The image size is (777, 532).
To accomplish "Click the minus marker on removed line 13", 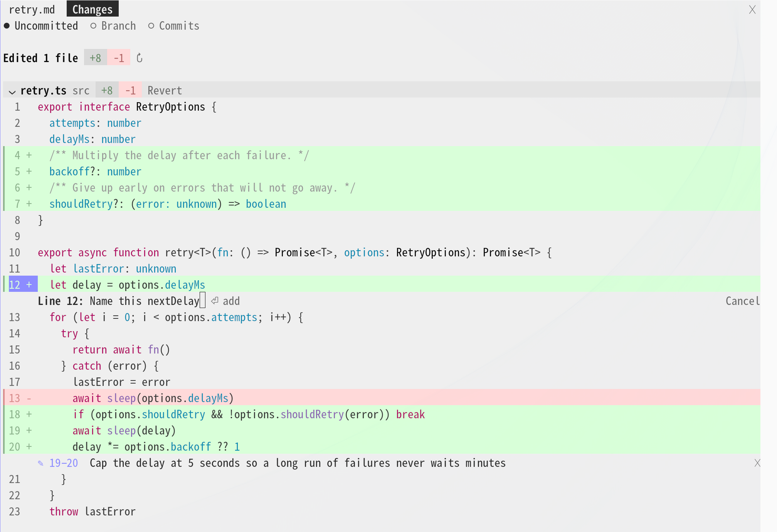I will [29, 398].
